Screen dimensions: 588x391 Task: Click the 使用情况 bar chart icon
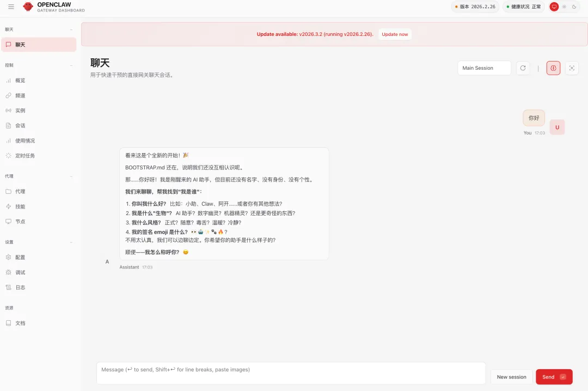8,140
